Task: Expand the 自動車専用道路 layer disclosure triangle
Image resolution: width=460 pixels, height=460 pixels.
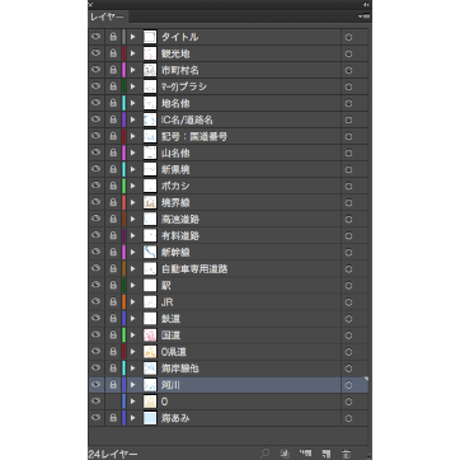Action: click(133, 269)
